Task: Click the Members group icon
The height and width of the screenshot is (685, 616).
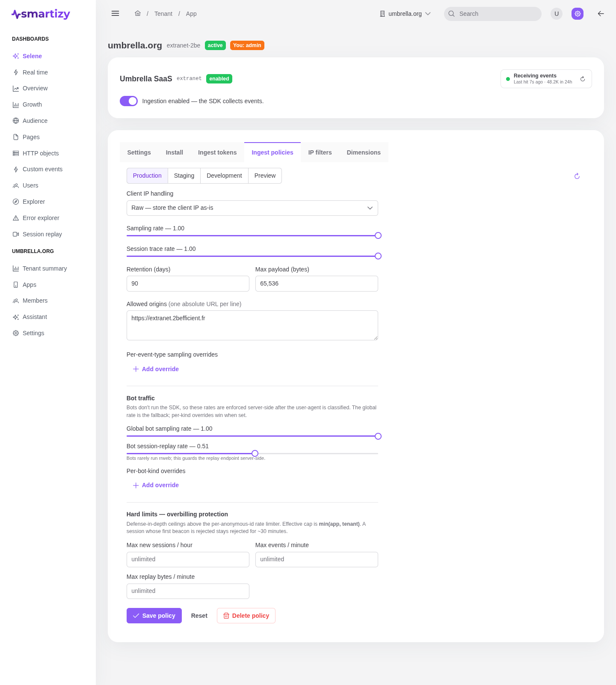Action: pos(16,301)
